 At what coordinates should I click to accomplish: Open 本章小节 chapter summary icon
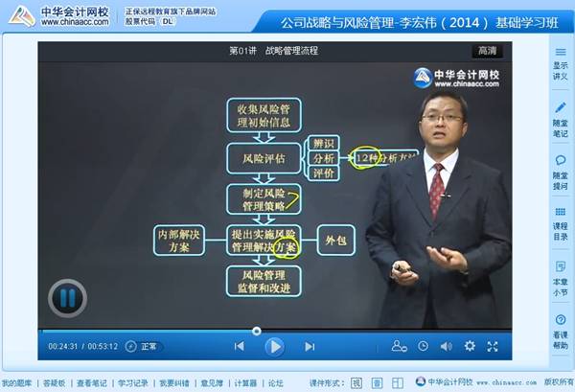tap(561, 278)
